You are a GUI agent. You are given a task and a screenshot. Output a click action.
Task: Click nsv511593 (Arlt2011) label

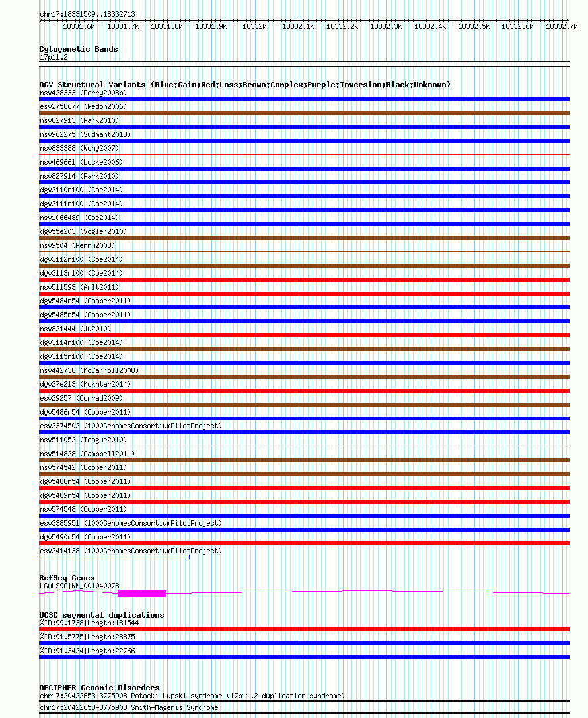coord(79,287)
